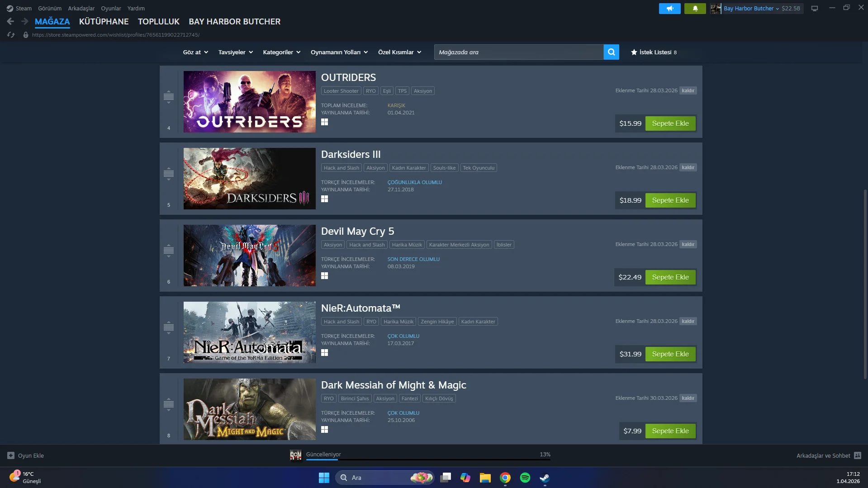Add OUTRIDERS to cart with Sepete Ekle

click(x=670, y=123)
